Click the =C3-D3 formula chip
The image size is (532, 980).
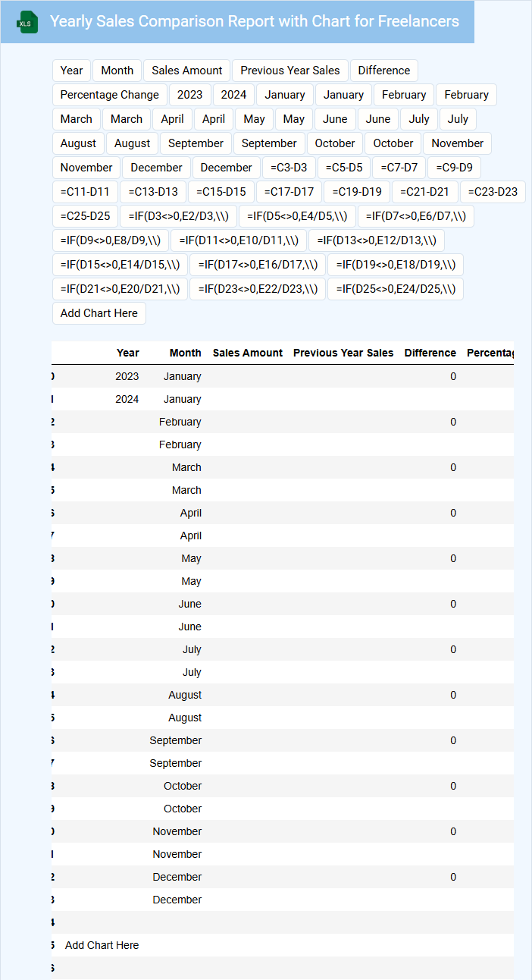point(289,168)
